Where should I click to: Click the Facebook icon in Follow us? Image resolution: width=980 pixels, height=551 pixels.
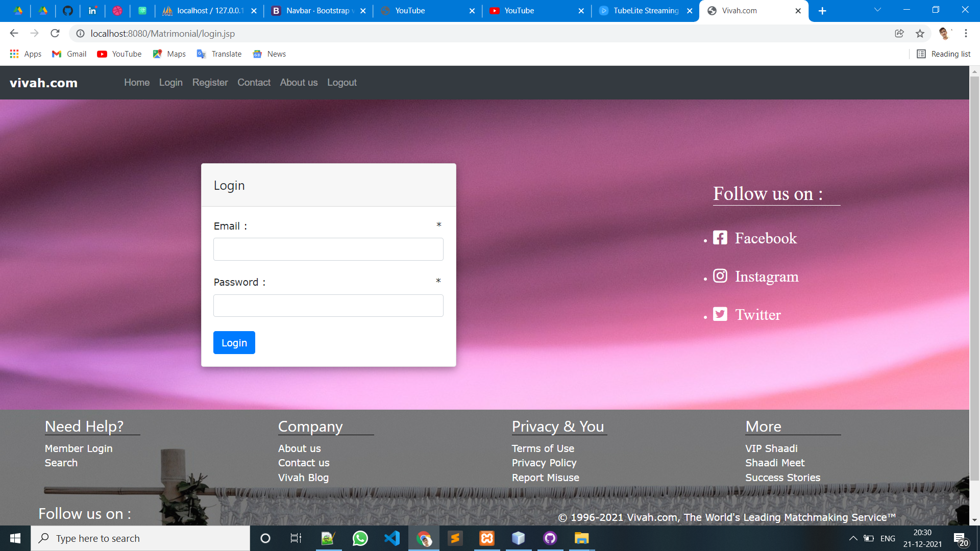pyautogui.click(x=720, y=238)
